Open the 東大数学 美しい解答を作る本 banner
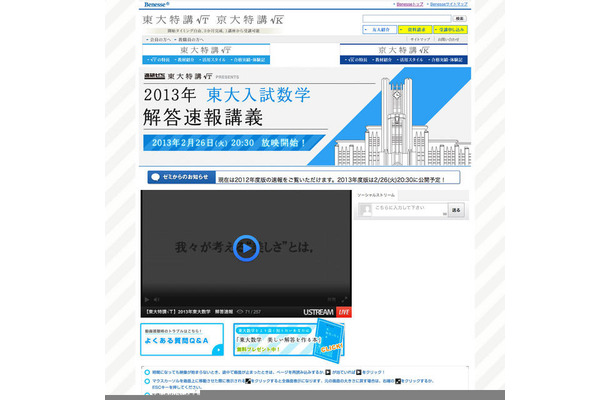 click(x=288, y=339)
